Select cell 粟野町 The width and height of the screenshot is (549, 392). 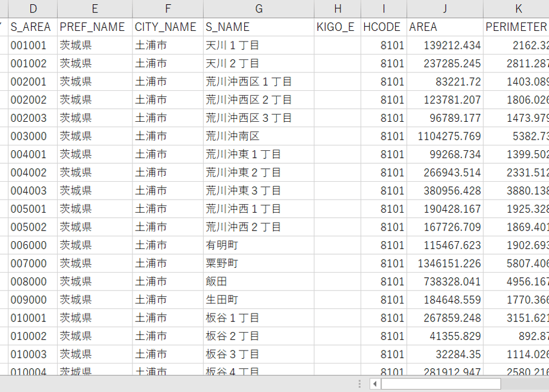click(x=258, y=264)
